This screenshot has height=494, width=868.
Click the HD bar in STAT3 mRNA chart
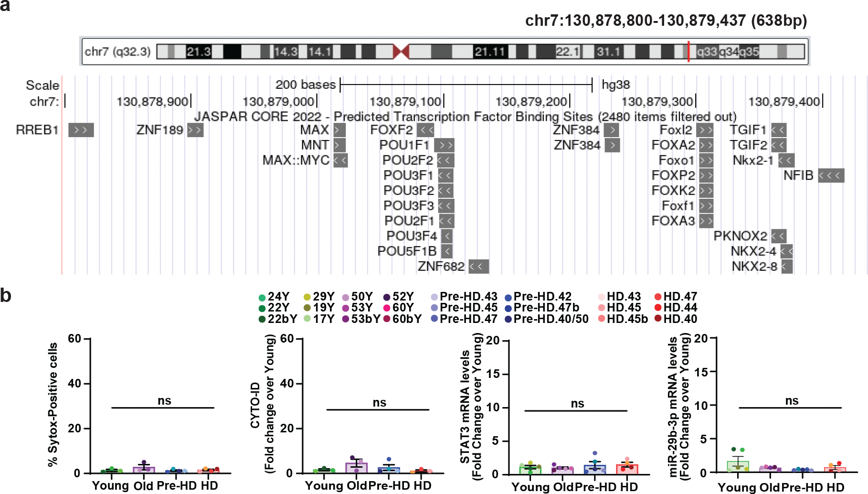tap(627, 469)
